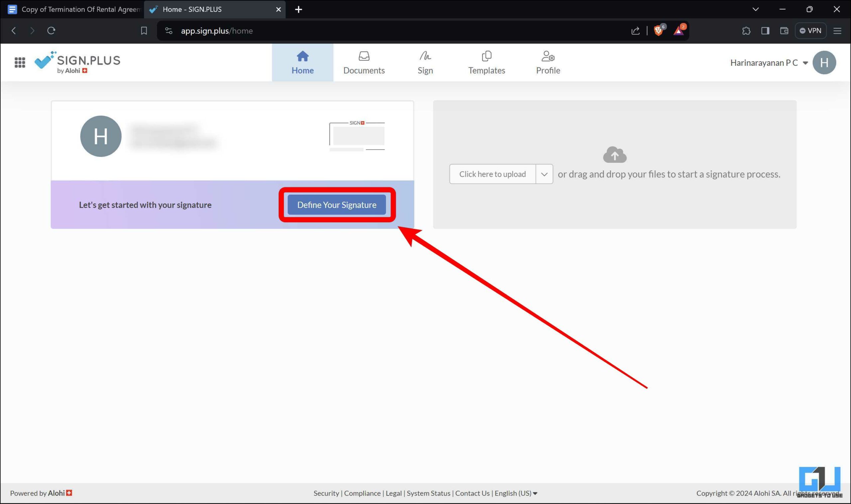851x504 pixels.
Task: Click the VPN button
Action: coord(810,31)
